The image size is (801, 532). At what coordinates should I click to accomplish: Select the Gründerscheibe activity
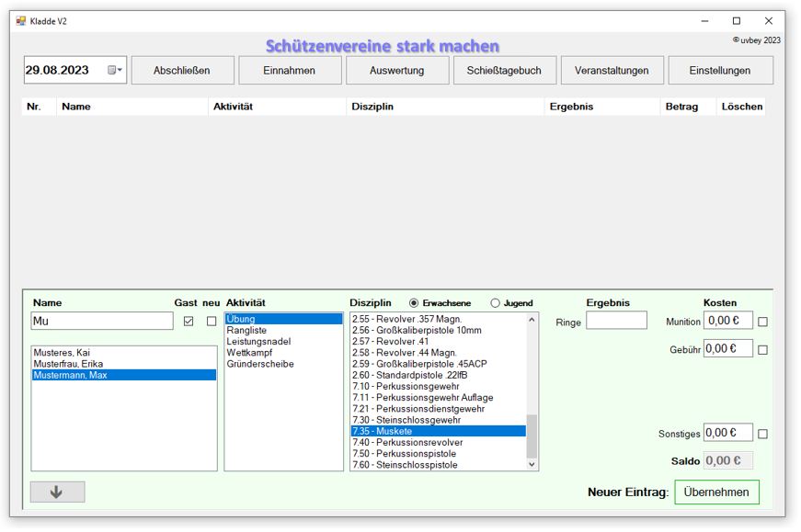tap(283, 364)
